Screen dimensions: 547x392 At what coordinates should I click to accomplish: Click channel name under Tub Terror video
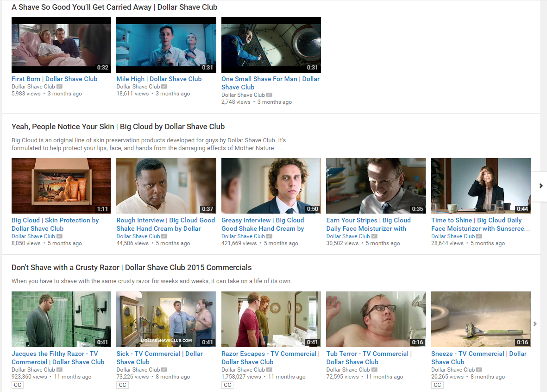click(x=348, y=370)
